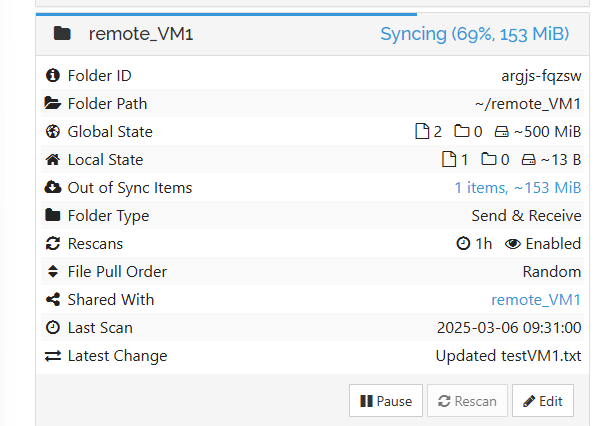Click the share icon beside Shared With
Screen dimensions: 611x426
[x=53, y=299]
